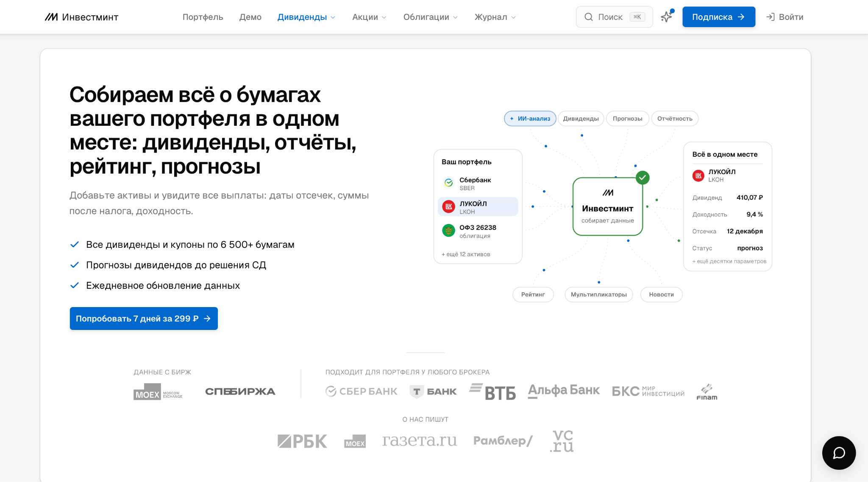Expand the Акции dropdown chevron
868x482 pixels.
pos(384,17)
